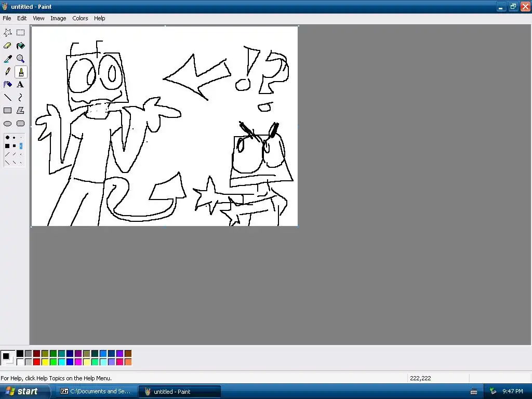Viewport: 532px width, 399px height.
Task: Click the foreground/background color indicator box
Action: coord(8,358)
